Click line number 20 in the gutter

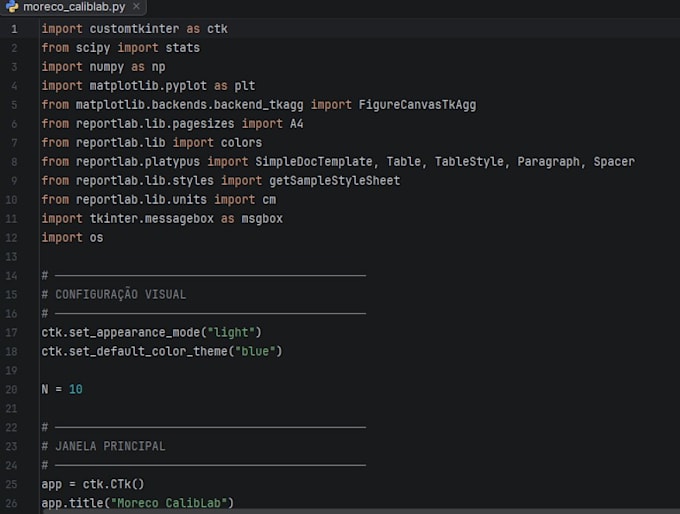pyautogui.click(x=11, y=390)
